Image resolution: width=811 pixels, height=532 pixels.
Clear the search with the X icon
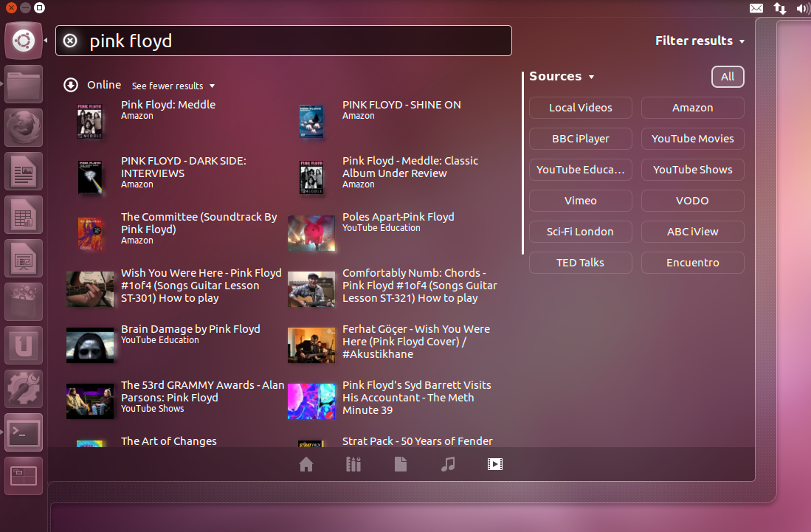70,41
